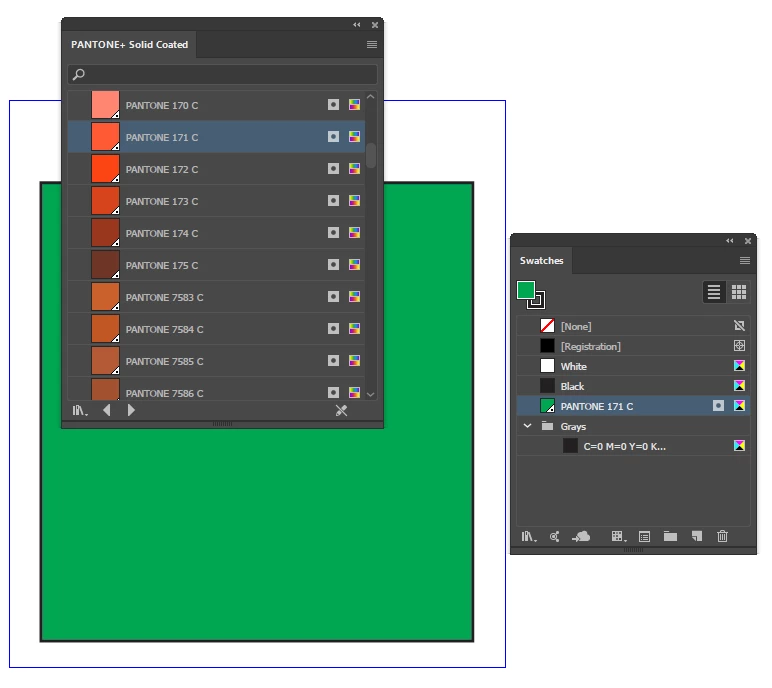Click the Color Themes icon in Swatches footer
This screenshot has width=772, height=688.
coord(554,536)
